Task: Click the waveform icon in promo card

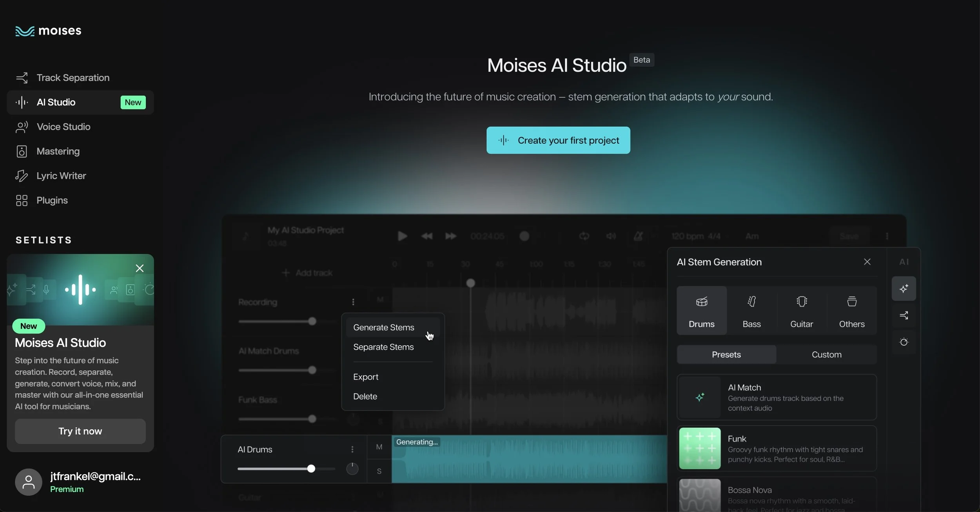Action: pyautogui.click(x=80, y=289)
